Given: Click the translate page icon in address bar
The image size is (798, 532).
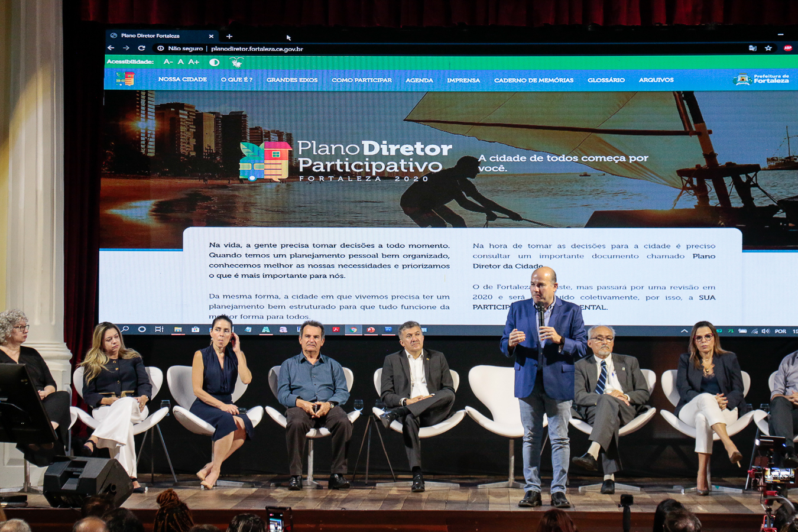Looking at the screenshot, I should (752, 48).
